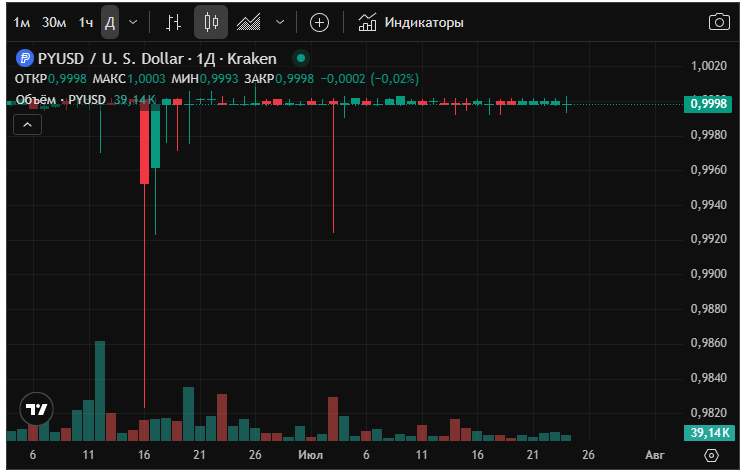
Task: Click the current price label 0,9998
Action: pyautogui.click(x=708, y=104)
